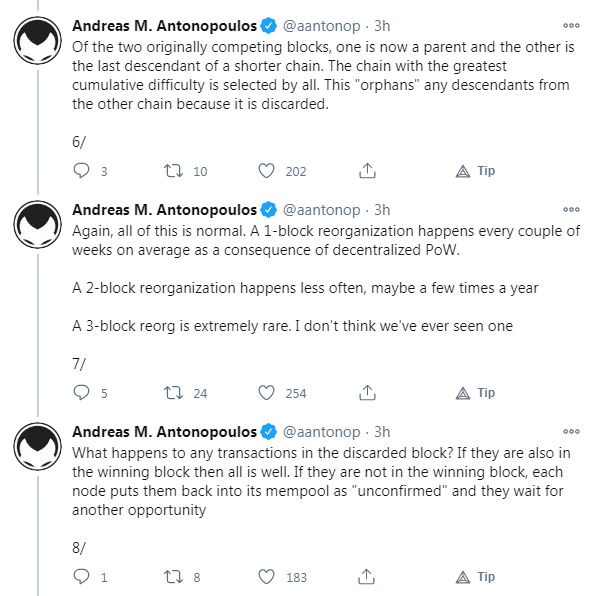Viewport: 596px width, 596px height.
Task: Open Andreas M. Antonopoulos name on tweet 7/
Action: 165,210
